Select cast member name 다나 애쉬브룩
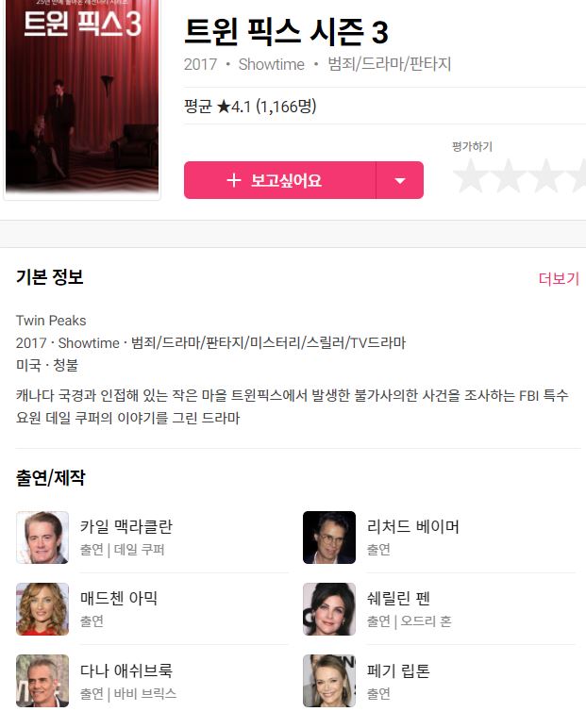The height and width of the screenshot is (728, 586). [126, 670]
